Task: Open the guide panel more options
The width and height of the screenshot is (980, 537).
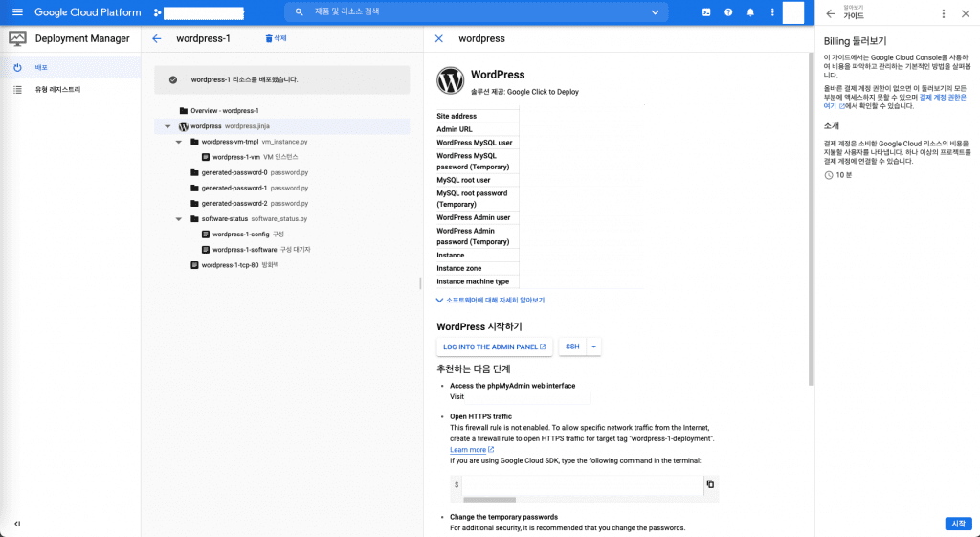Action: pyautogui.click(x=944, y=13)
